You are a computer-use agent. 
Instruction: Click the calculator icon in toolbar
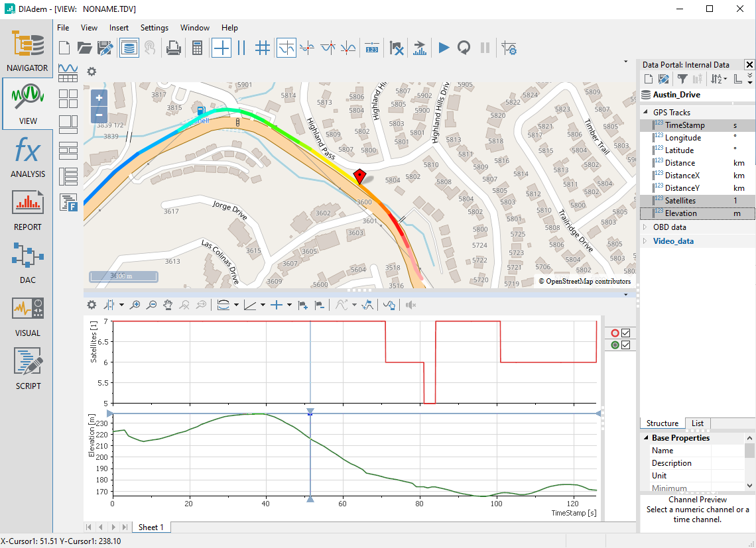click(197, 48)
